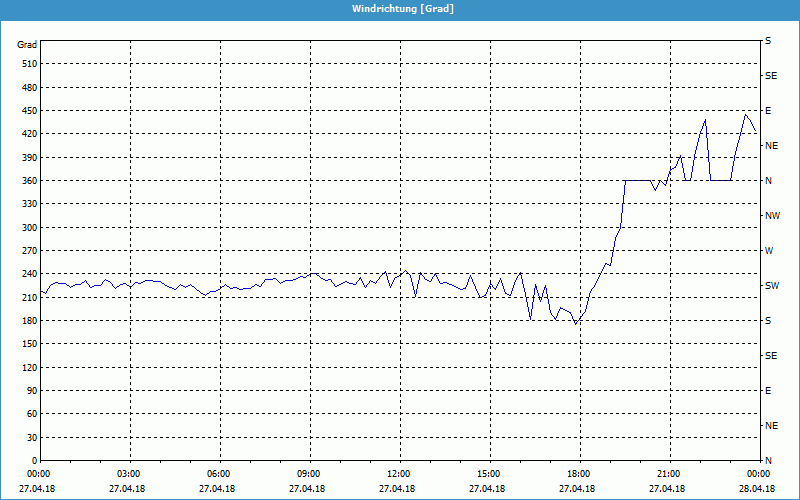Click the NW compass label on right axis
The width and height of the screenshot is (800, 500).
coord(772,216)
